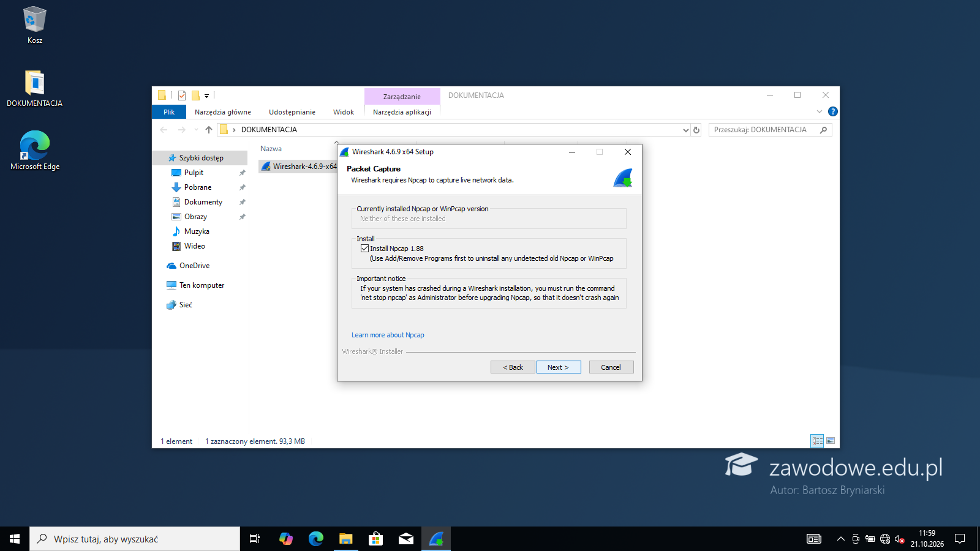Open the Plik menu tab
The height and width of the screenshot is (551, 980).
click(169, 112)
